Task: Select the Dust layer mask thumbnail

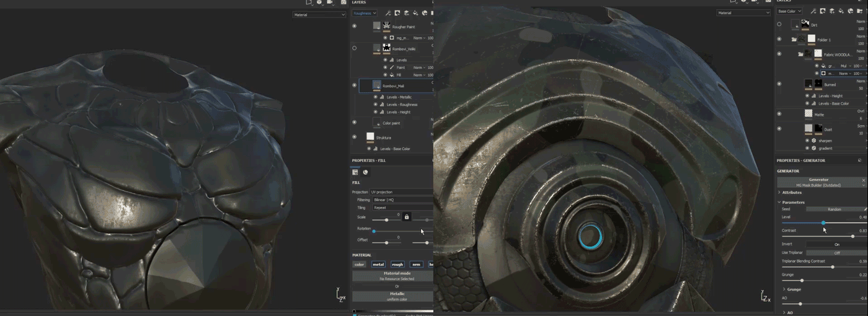Action: click(x=818, y=128)
